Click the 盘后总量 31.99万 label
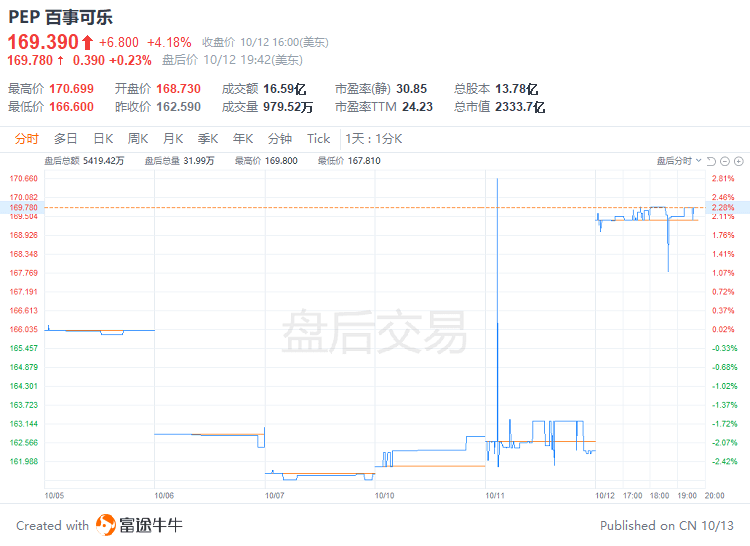The height and width of the screenshot is (546, 750). (180, 161)
